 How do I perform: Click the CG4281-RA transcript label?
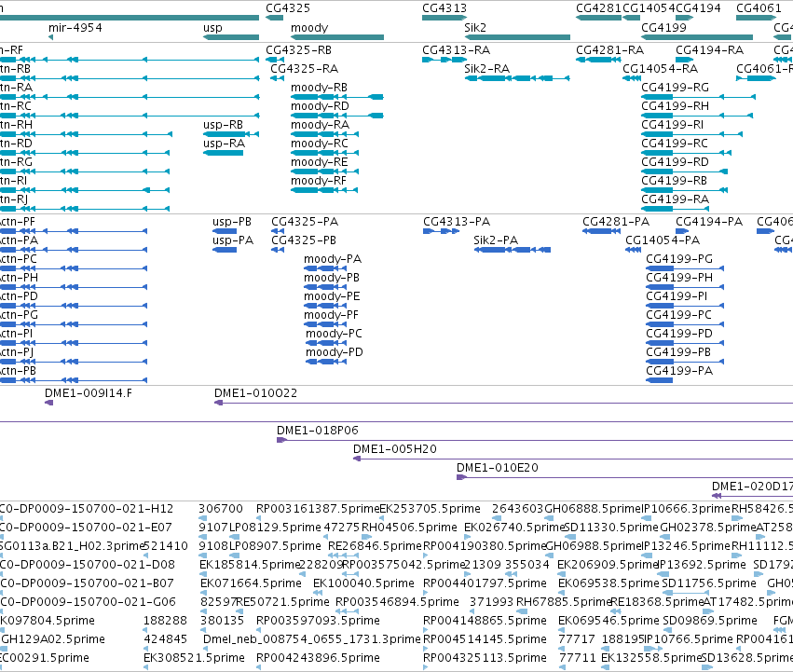coord(610,50)
